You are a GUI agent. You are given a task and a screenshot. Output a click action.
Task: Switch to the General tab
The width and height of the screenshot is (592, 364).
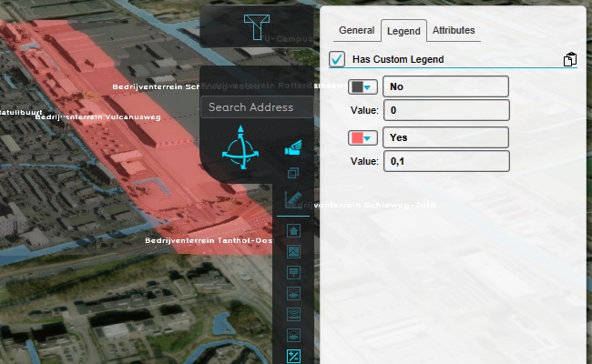click(357, 30)
